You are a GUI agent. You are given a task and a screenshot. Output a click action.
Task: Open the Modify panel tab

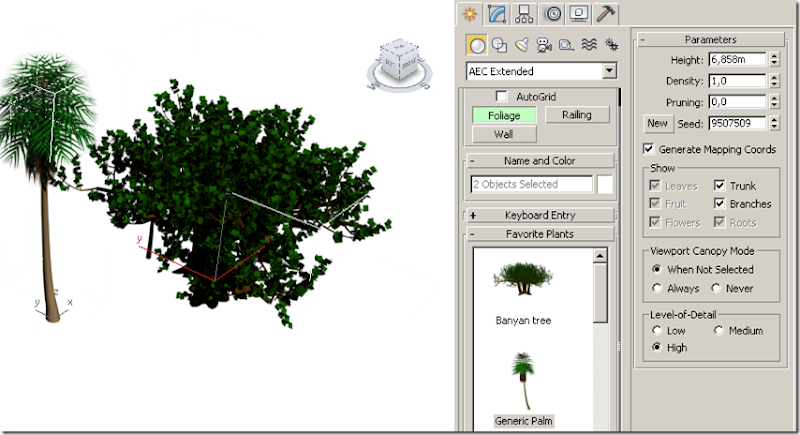496,14
